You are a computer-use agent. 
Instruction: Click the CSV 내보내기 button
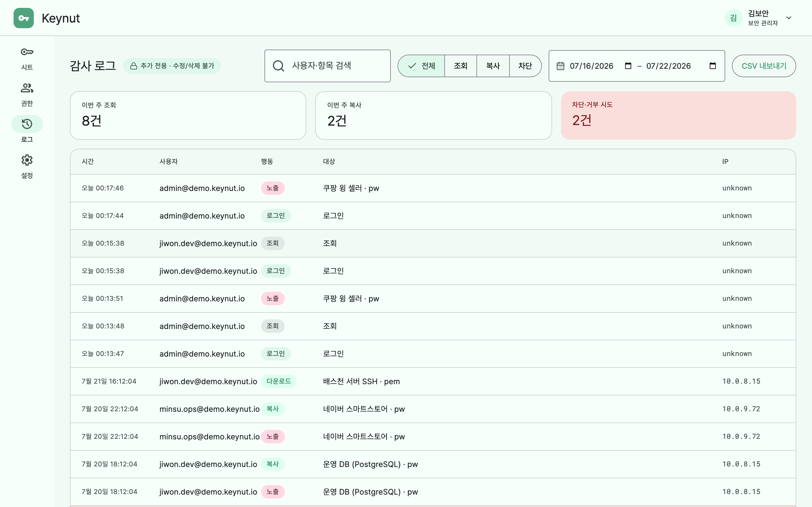pos(764,66)
